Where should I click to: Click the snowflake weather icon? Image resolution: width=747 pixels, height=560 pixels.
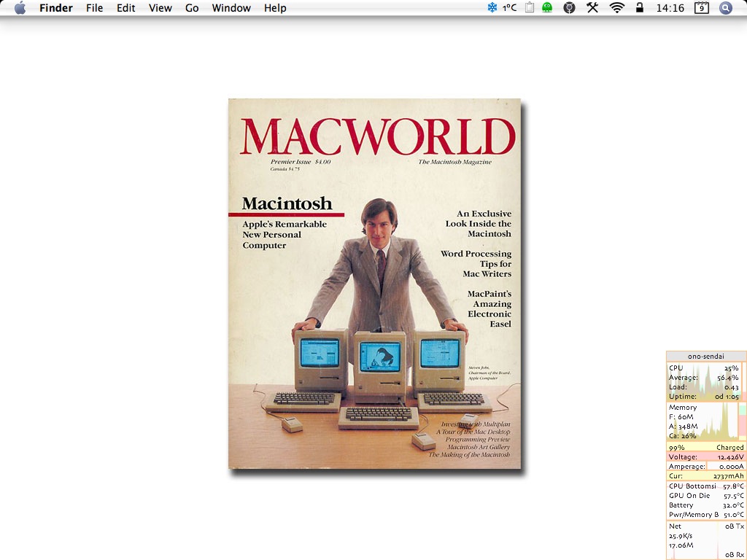click(x=492, y=7)
